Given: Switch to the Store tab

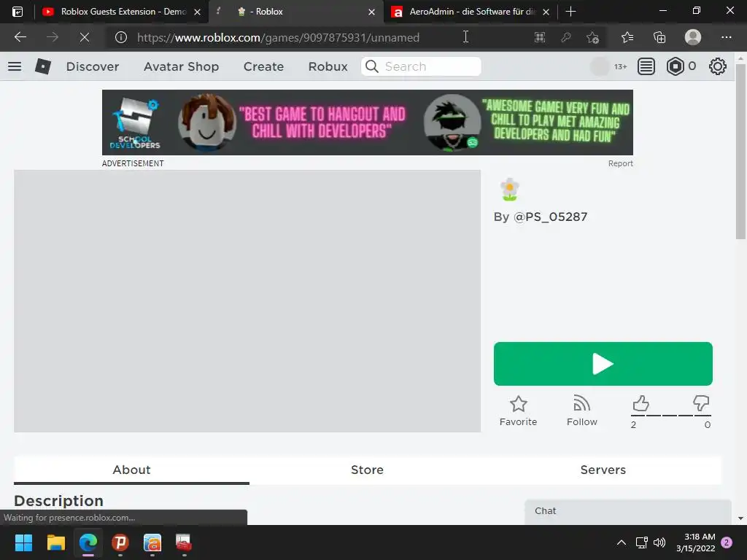Looking at the screenshot, I should [368, 470].
